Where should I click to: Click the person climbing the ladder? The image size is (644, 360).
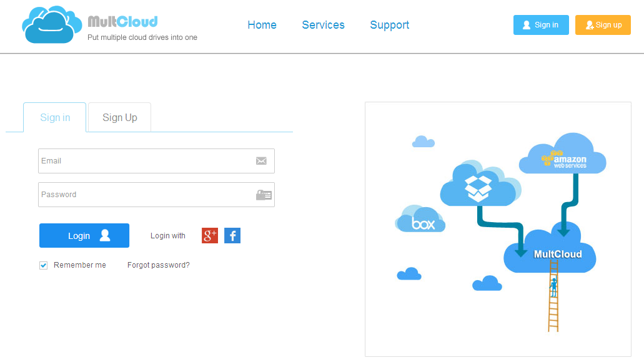553,287
